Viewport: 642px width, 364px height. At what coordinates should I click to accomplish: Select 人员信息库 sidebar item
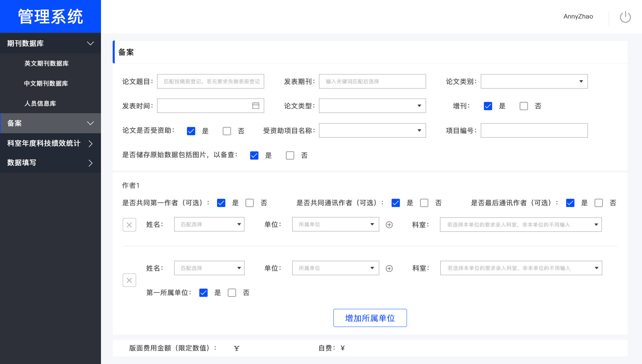pos(40,104)
